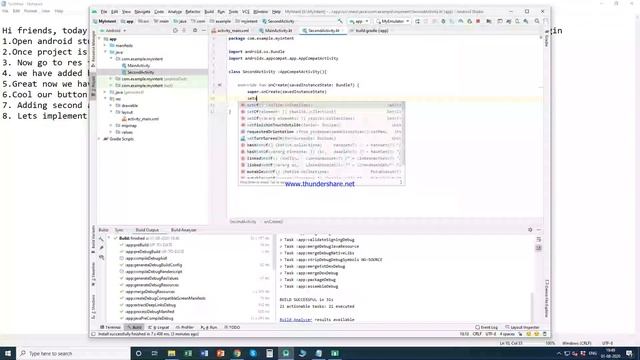This screenshot has height=360, width=640.
Task: Click the Debug bug icon in toolbar
Action: [x=443, y=21]
